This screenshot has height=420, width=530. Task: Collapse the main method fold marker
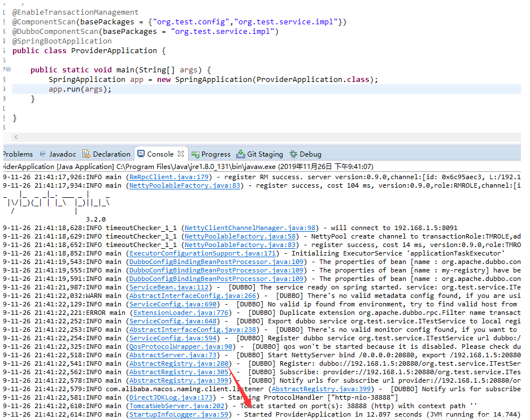tap(7, 70)
